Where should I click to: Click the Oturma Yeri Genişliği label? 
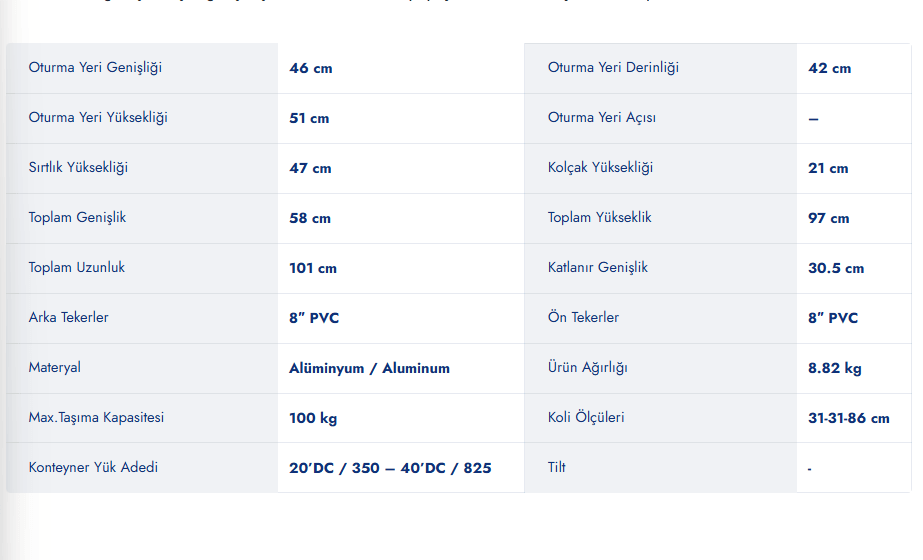95,68
